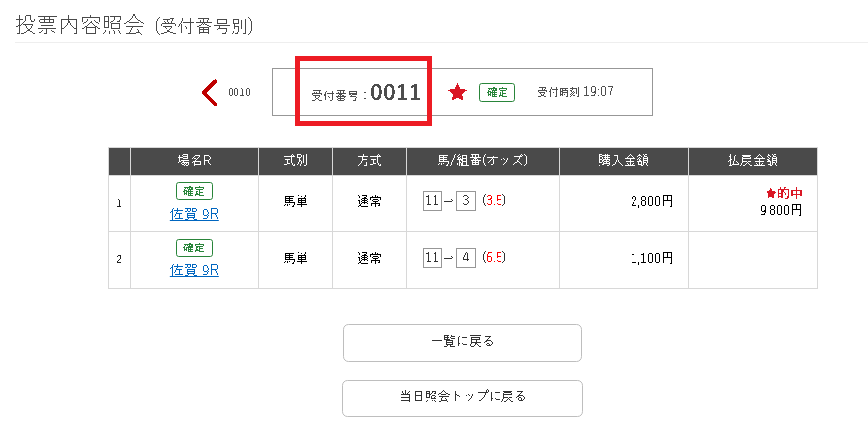Viewport: 868px width, 424px height.
Task: Go to previous receipt 0010 arrow
Action: pyautogui.click(x=210, y=92)
